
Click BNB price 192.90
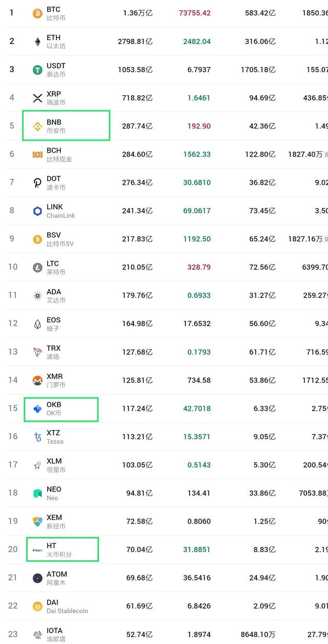[199, 126]
